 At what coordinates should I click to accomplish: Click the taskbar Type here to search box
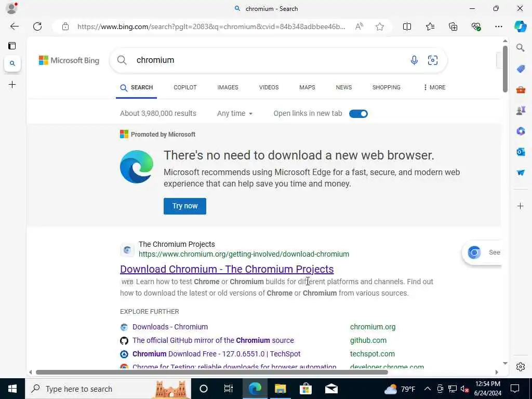coord(108,389)
